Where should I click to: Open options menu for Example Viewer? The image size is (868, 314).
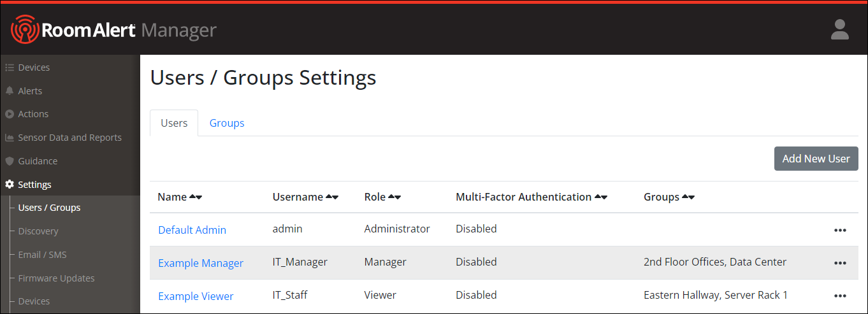point(840,296)
